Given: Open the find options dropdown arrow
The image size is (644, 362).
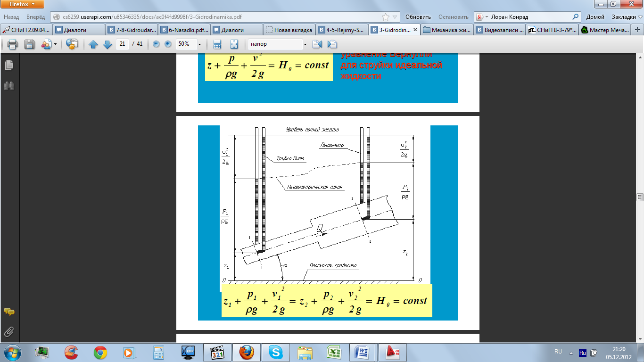Looking at the screenshot, I should [305, 44].
